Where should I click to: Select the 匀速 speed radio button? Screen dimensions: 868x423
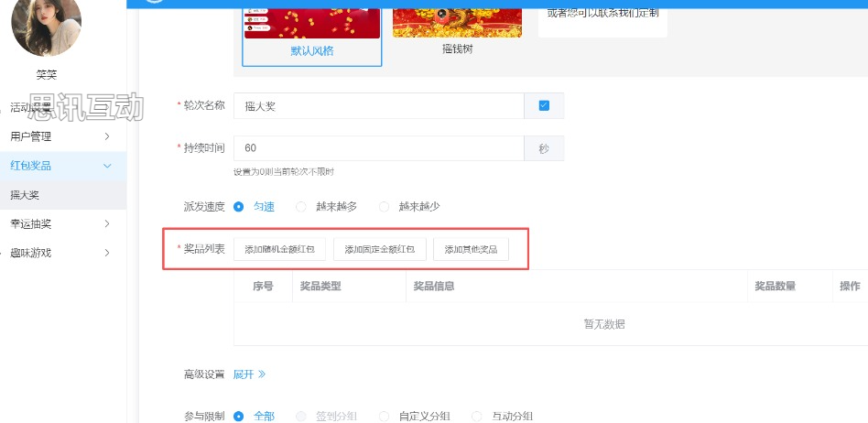click(x=239, y=207)
